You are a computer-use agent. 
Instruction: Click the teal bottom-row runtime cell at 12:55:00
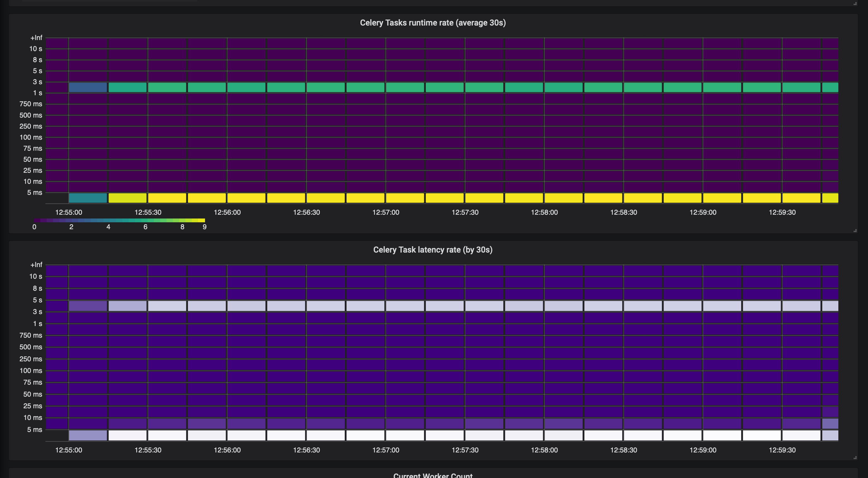pyautogui.click(x=88, y=198)
